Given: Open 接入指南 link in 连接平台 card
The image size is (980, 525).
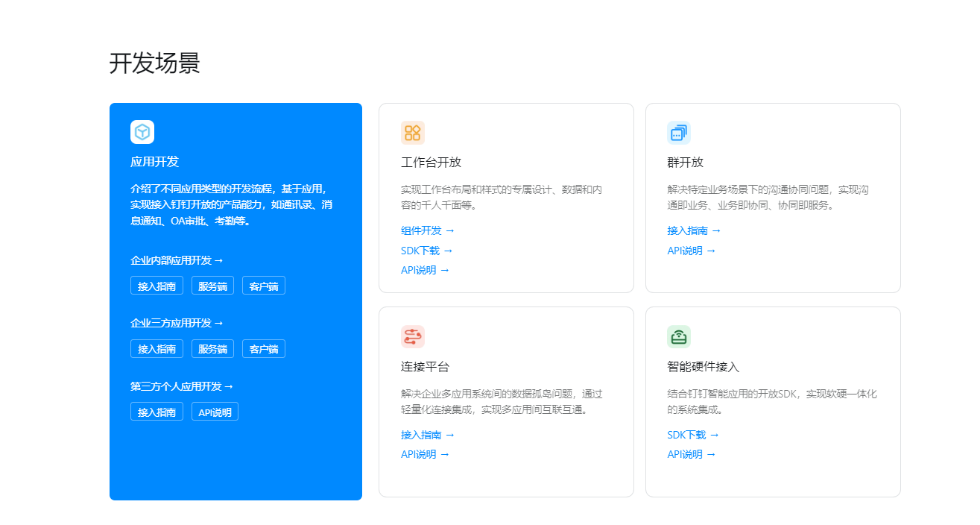Looking at the screenshot, I should point(428,435).
